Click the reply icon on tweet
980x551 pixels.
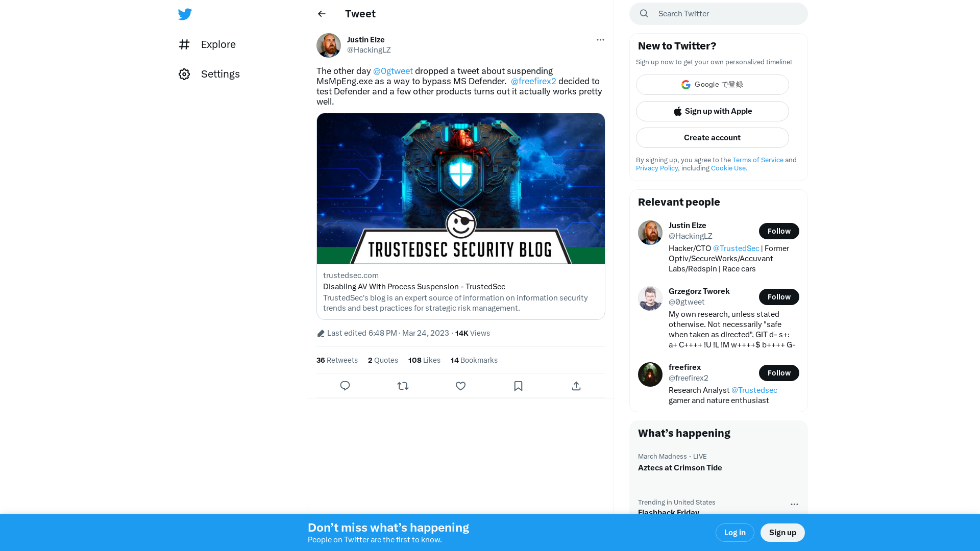(x=345, y=386)
